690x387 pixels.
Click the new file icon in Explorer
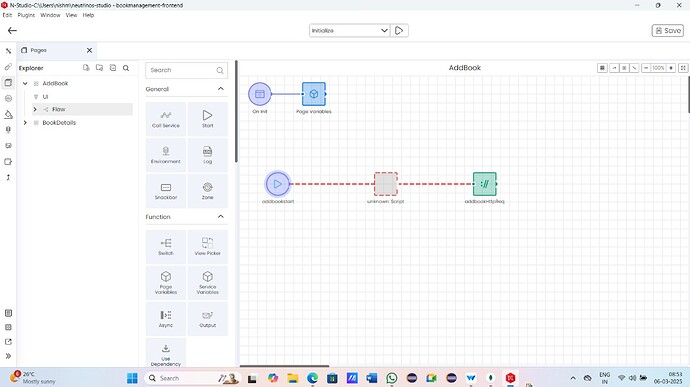click(x=86, y=68)
